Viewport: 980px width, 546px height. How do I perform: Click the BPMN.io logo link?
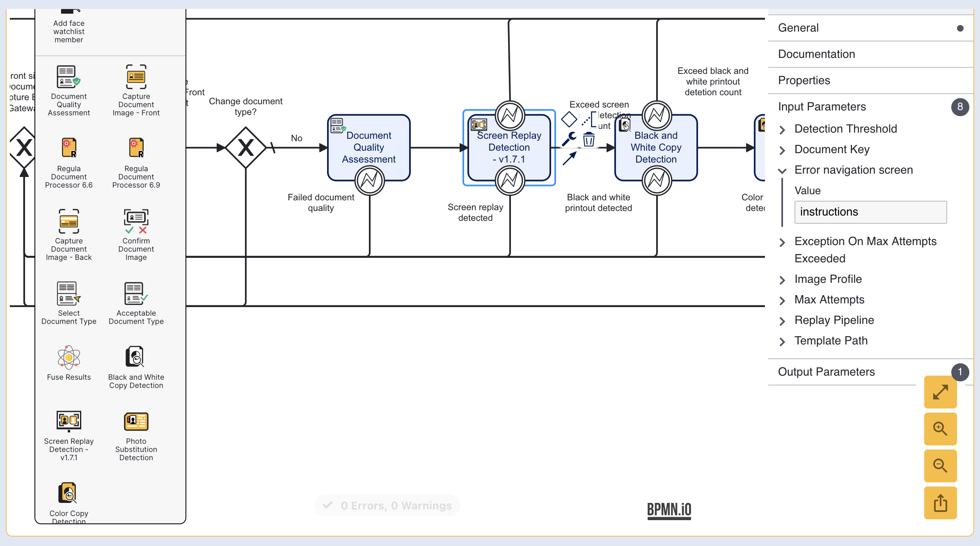coord(669,510)
